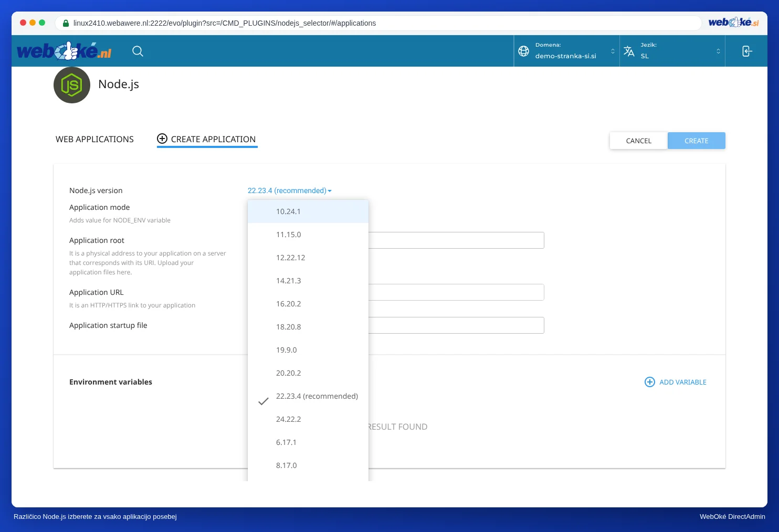This screenshot has width=779, height=532.
Task: Click the language translate icon
Action: pyautogui.click(x=629, y=51)
